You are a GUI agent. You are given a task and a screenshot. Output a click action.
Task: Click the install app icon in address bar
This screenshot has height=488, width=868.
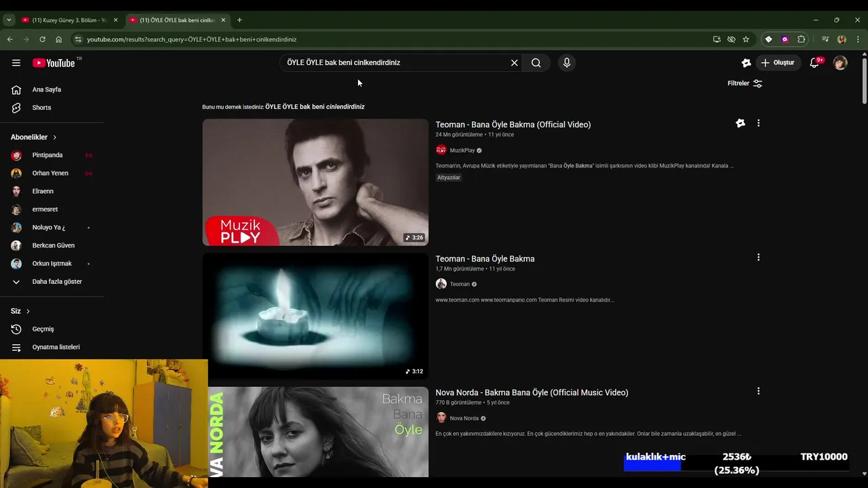pyautogui.click(x=717, y=39)
